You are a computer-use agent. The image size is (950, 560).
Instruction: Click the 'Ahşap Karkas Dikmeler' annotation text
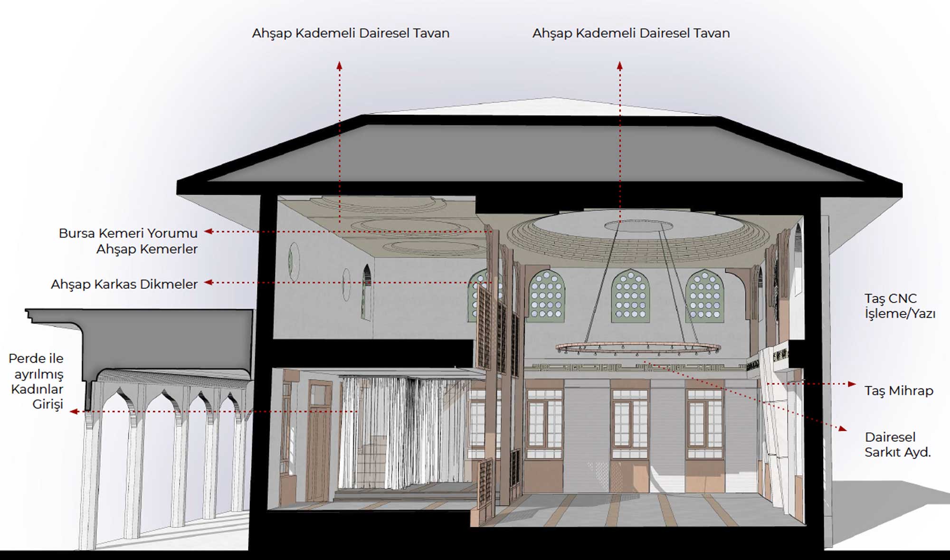[124, 284]
